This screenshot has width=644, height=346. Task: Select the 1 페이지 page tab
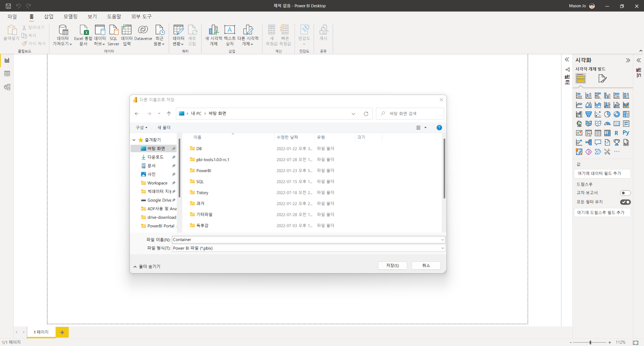[41, 332]
